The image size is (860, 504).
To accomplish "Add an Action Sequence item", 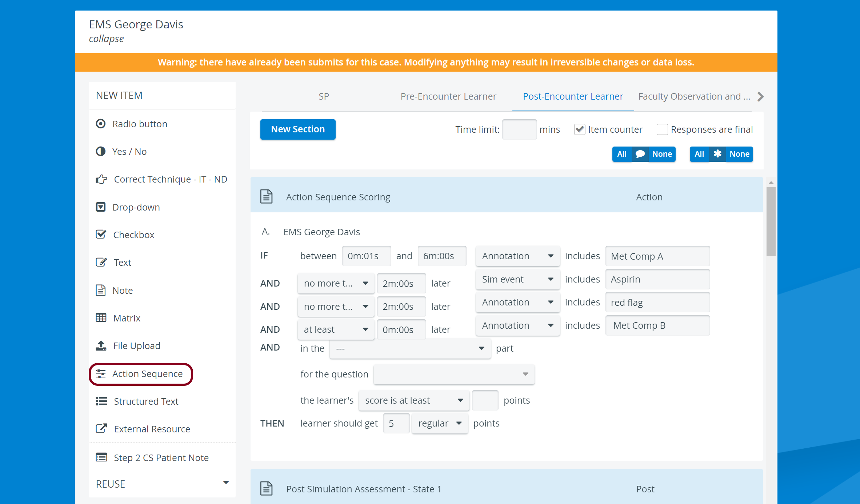I will [141, 374].
